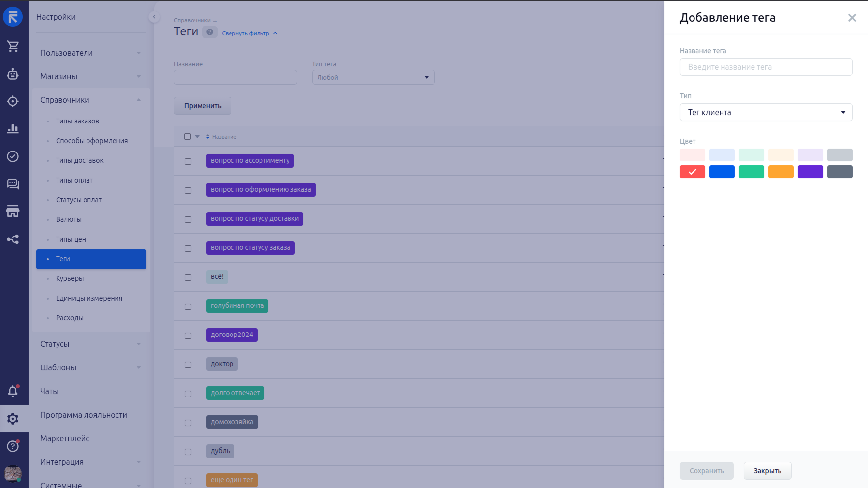This screenshot has width=868, height=488.
Task: Select 'Курьеры' in the Справочники menu
Action: tap(70, 278)
